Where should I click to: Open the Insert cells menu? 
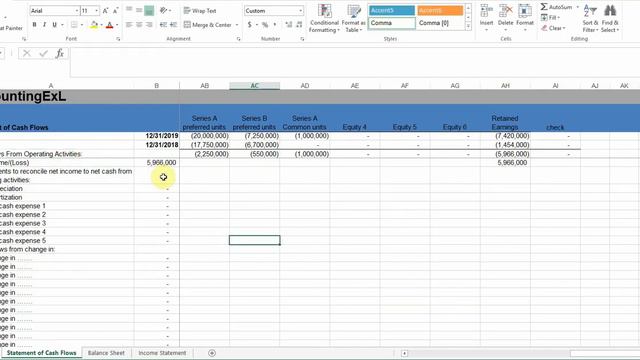coord(486,18)
